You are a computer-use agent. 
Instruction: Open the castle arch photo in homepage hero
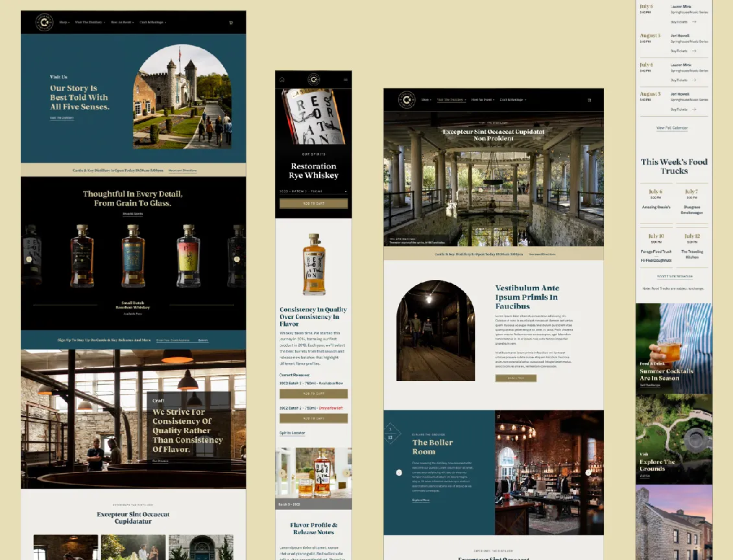(x=182, y=97)
